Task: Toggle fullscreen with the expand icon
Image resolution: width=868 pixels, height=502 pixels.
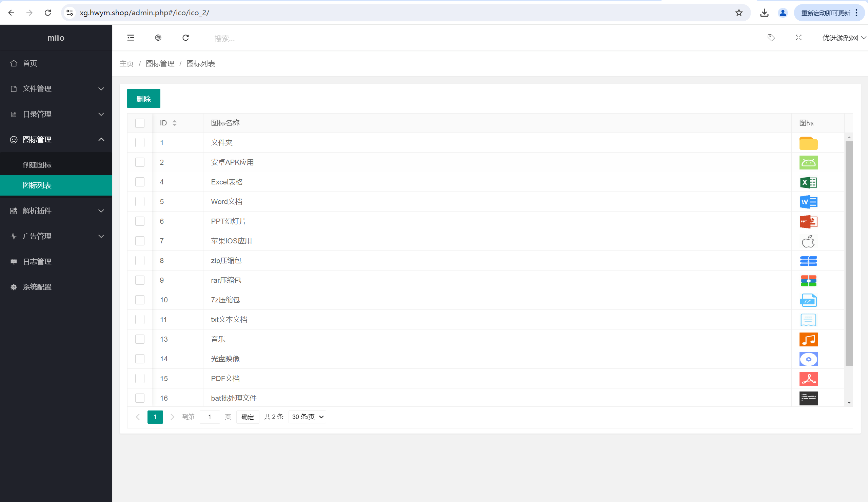Action: click(x=798, y=38)
